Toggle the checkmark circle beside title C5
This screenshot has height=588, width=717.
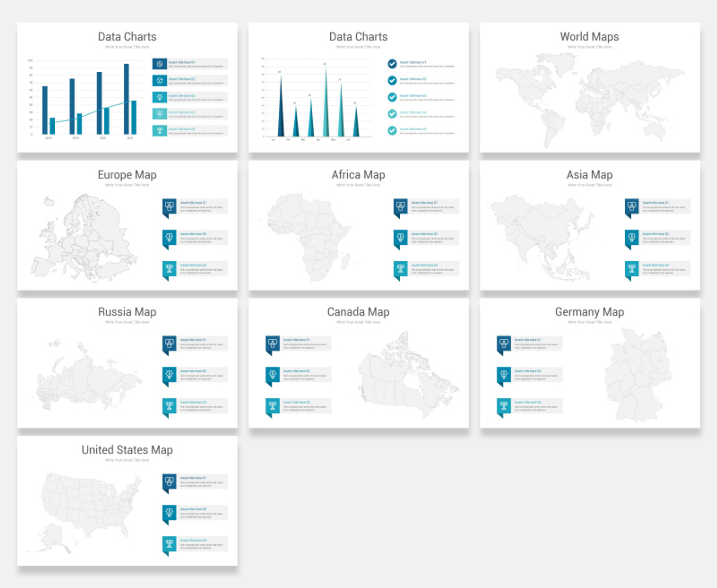[392, 130]
